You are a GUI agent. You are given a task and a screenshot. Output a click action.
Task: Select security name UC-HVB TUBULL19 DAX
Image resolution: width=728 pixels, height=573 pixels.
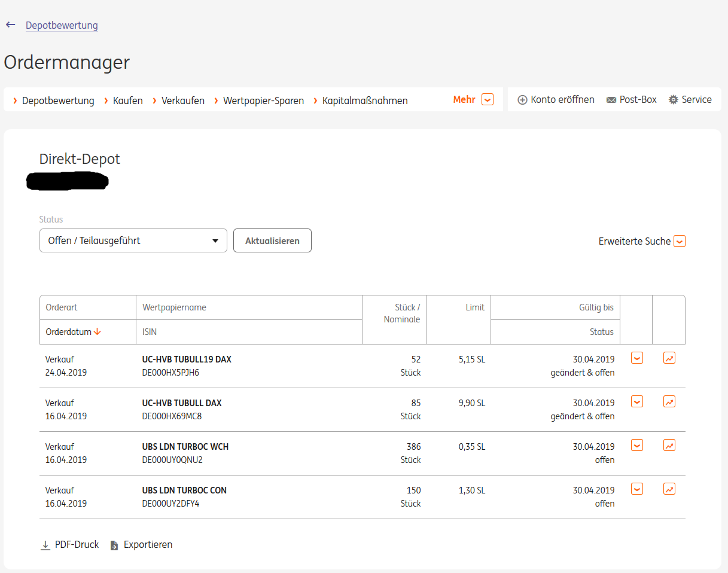(x=187, y=359)
